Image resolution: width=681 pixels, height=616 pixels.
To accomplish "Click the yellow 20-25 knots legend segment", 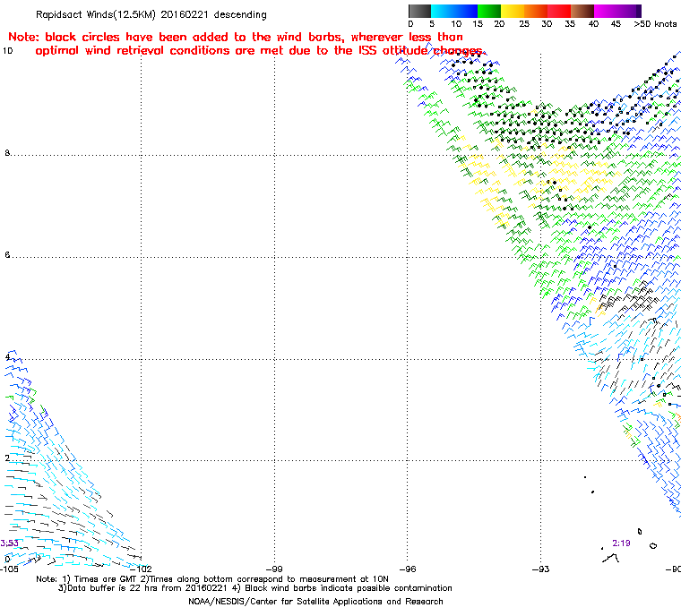I will pos(513,11).
